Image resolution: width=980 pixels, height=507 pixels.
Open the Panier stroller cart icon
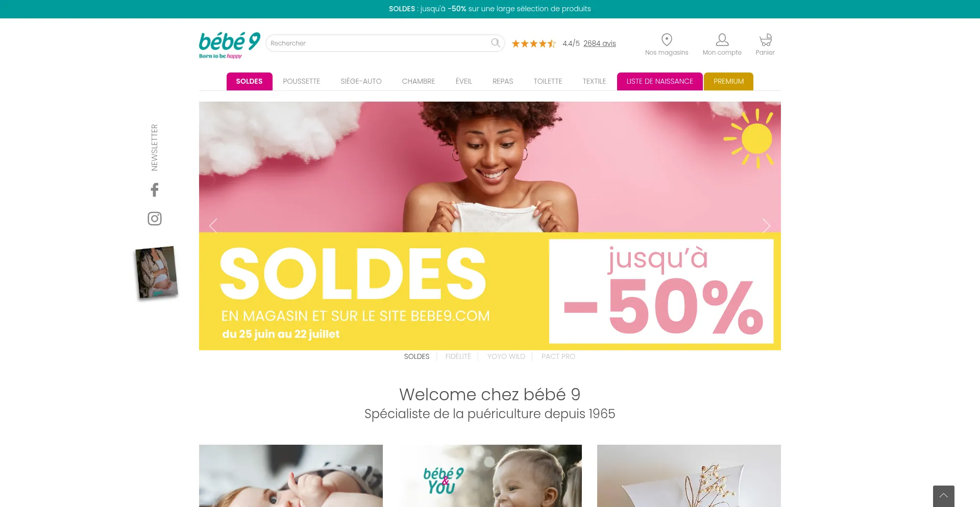pyautogui.click(x=765, y=40)
